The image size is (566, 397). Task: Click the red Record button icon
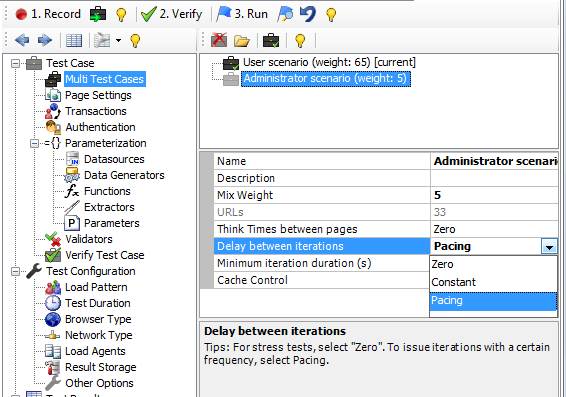click(x=21, y=14)
